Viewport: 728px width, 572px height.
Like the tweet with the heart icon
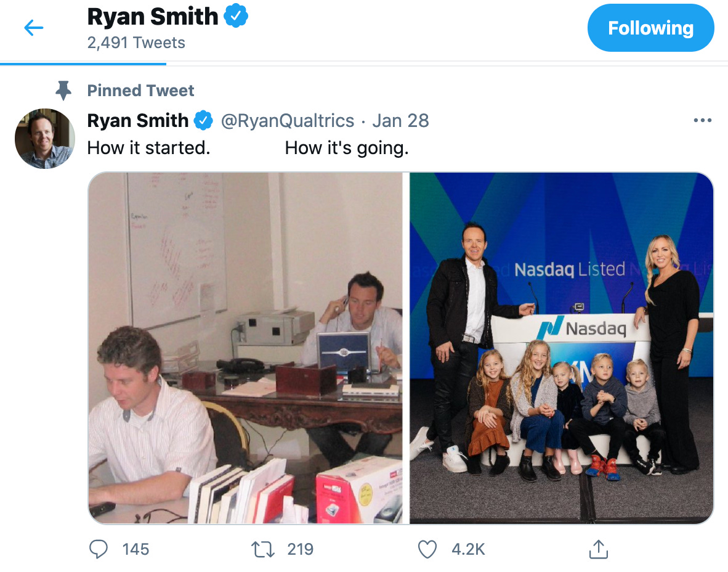(x=427, y=549)
